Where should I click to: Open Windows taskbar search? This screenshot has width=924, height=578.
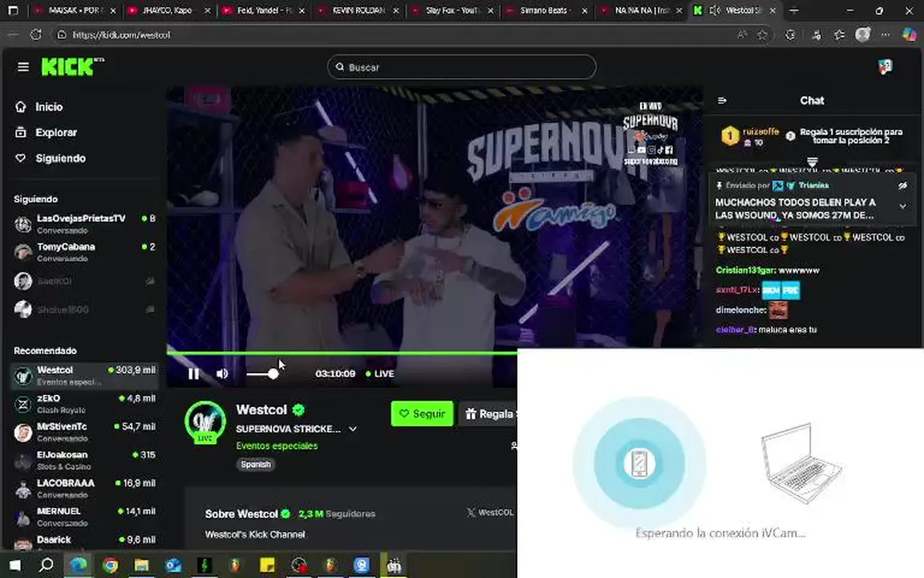[46, 565]
